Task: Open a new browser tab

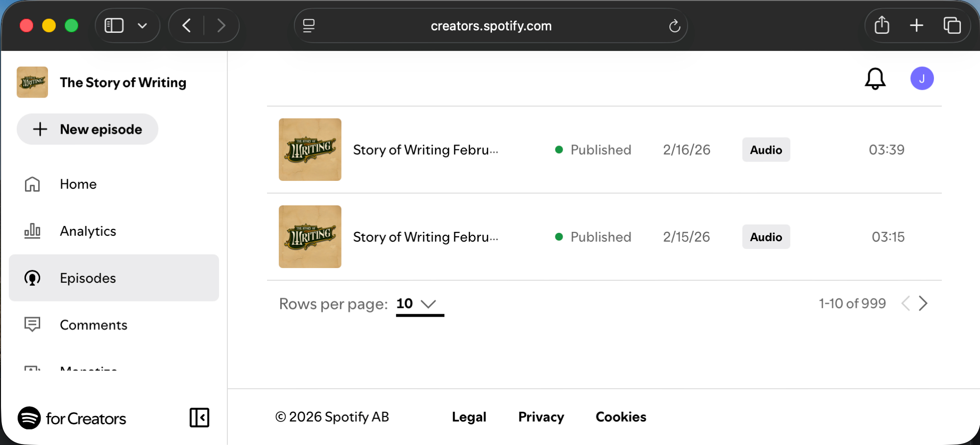Action: click(x=916, y=25)
